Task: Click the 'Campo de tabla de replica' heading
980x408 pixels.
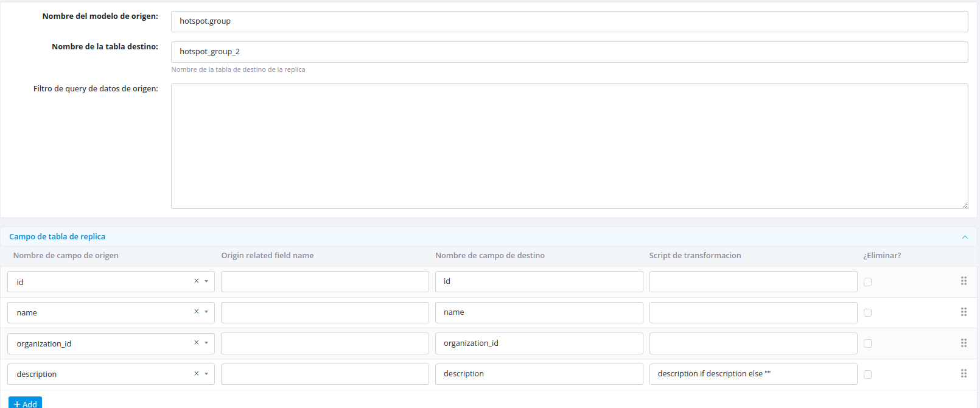Action: click(57, 237)
